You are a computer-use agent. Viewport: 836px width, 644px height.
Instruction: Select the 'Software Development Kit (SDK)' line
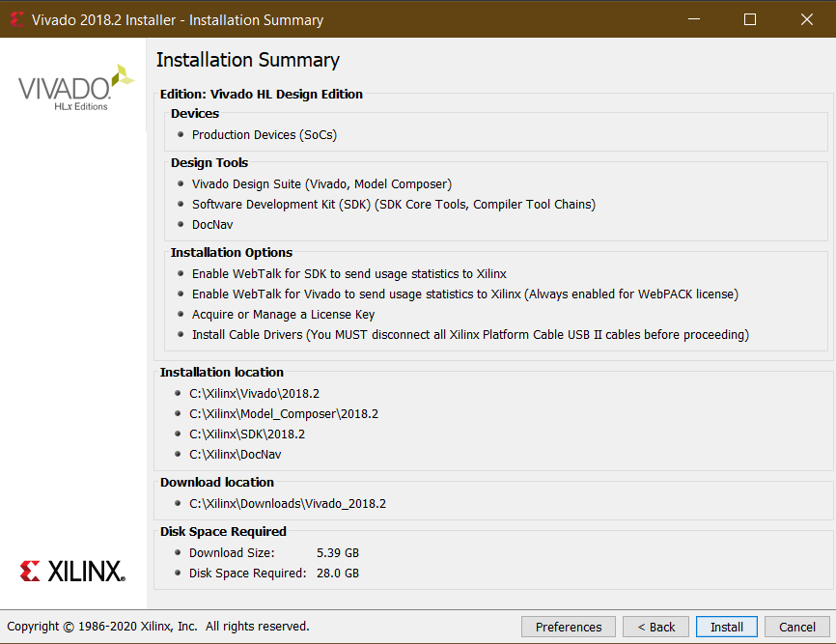point(394,204)
